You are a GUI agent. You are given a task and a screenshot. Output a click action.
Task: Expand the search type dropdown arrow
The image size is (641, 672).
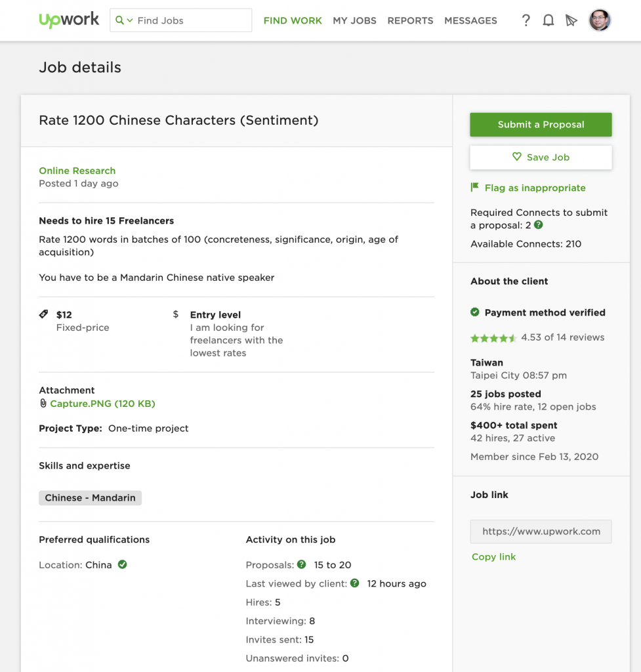click(x=130, y=20)
